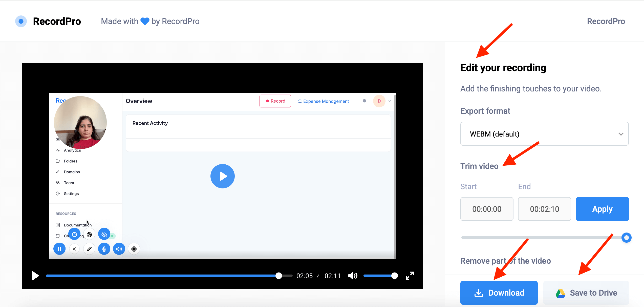
Task: Click the 02:05 current time text
Action: point(305,276)
